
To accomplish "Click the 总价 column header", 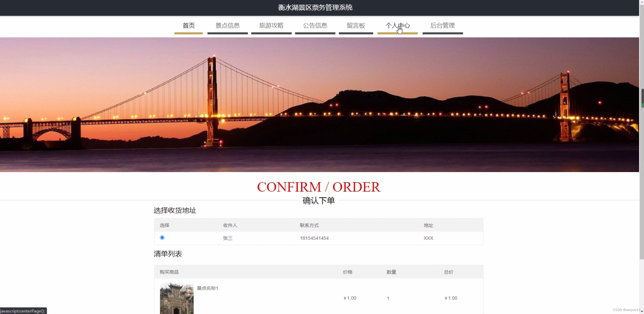I will pos(448,272).
